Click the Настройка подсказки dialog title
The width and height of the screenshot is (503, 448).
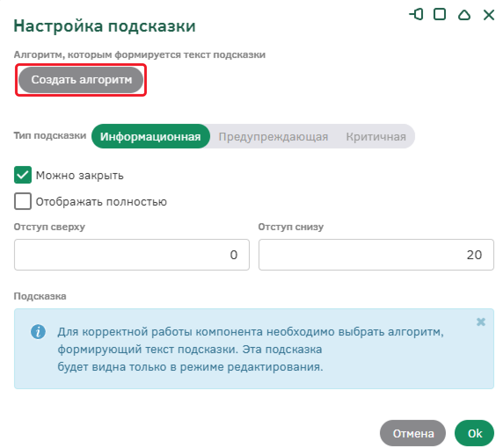point(105,26)
